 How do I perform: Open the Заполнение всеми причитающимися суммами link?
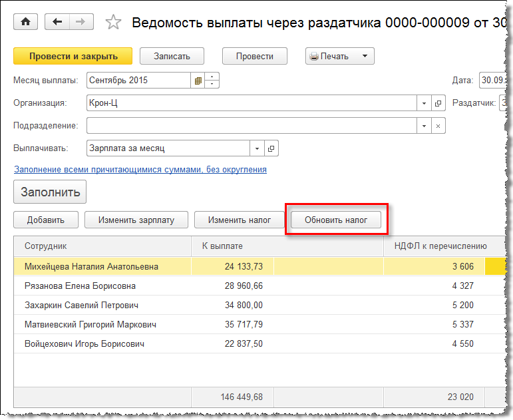click(x=140, y=170)
